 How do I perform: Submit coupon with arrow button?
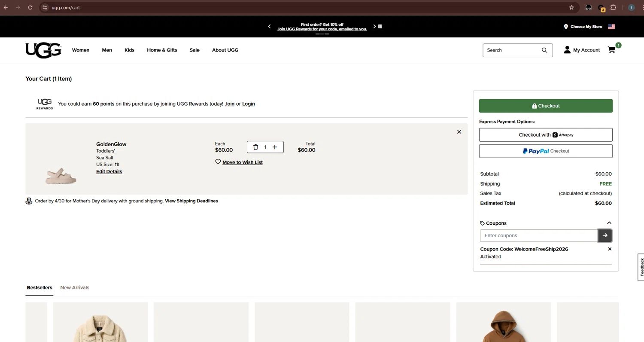point(605,235)
